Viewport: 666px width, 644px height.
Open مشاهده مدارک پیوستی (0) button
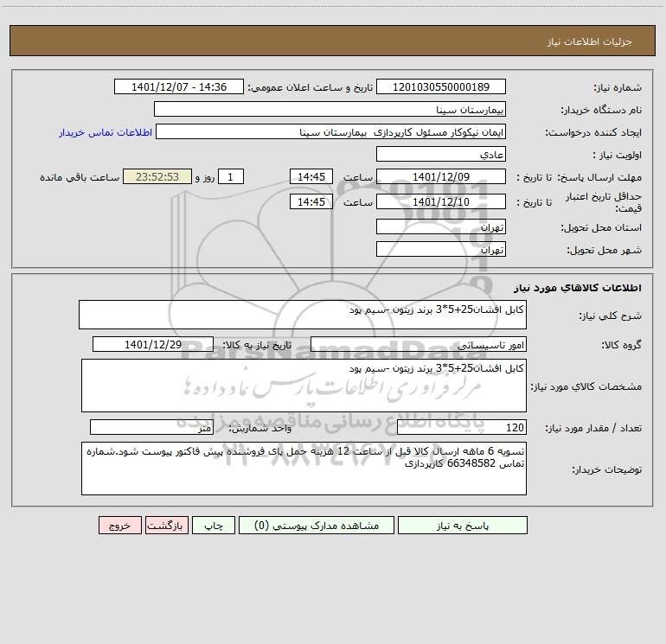(x=317, y=525)
